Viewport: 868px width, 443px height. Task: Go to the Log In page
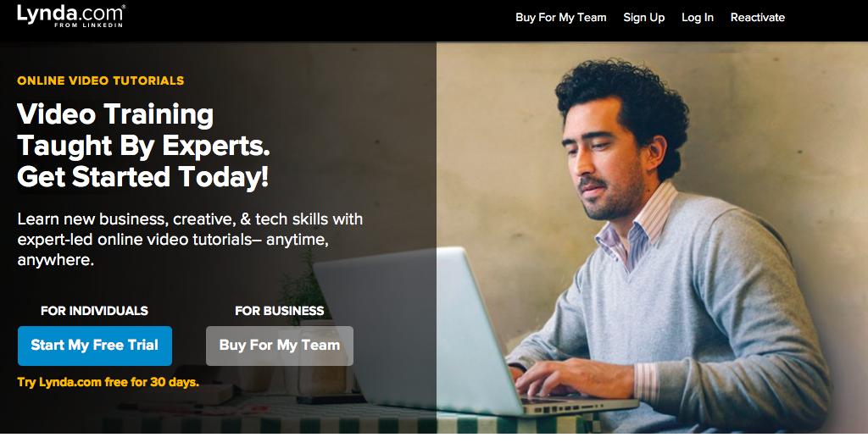pos(698,17)
